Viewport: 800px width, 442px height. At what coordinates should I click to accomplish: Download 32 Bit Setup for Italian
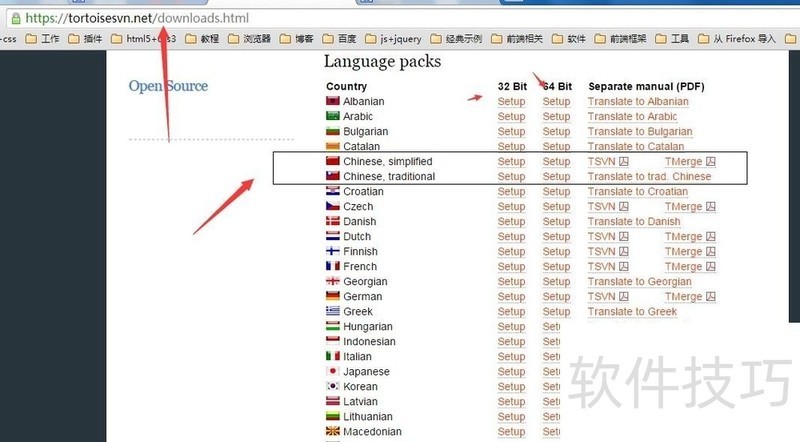511,357
